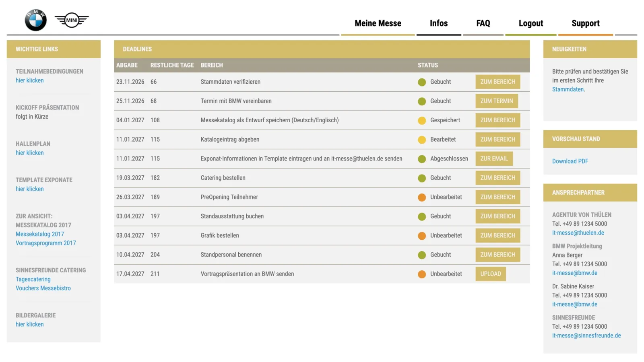Open the Meine Messe tab
The width and height of the screenshot is (644, 362).
[x=378, y=23]
